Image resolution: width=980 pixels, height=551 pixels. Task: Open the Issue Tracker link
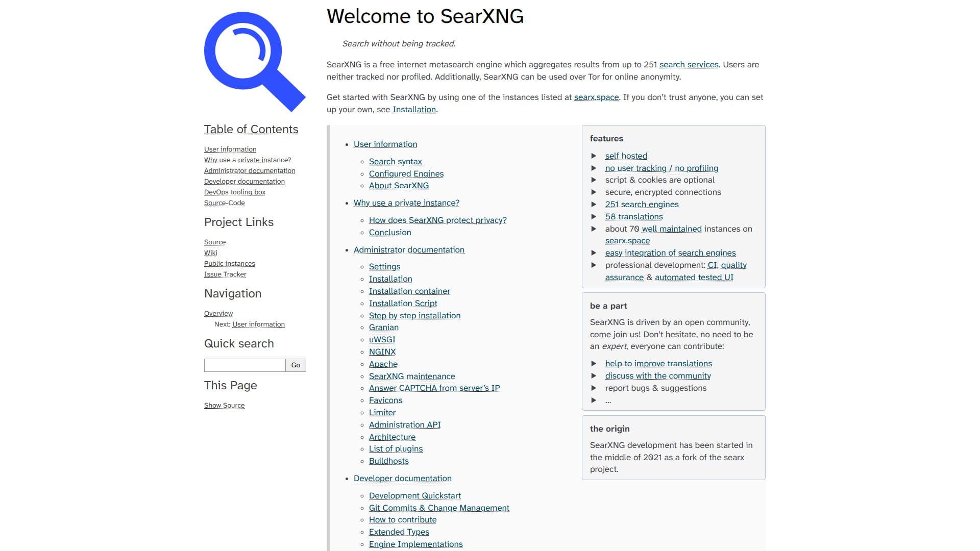(225, 274)
